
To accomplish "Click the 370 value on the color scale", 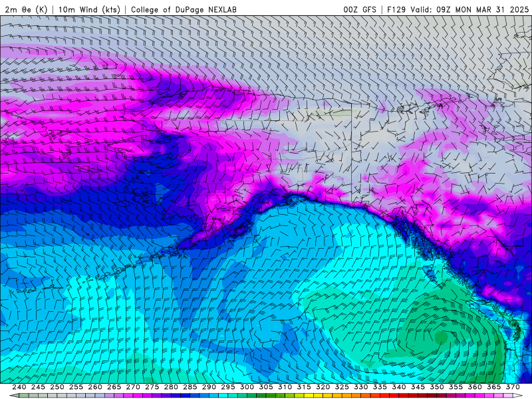I will click(513, 387).
